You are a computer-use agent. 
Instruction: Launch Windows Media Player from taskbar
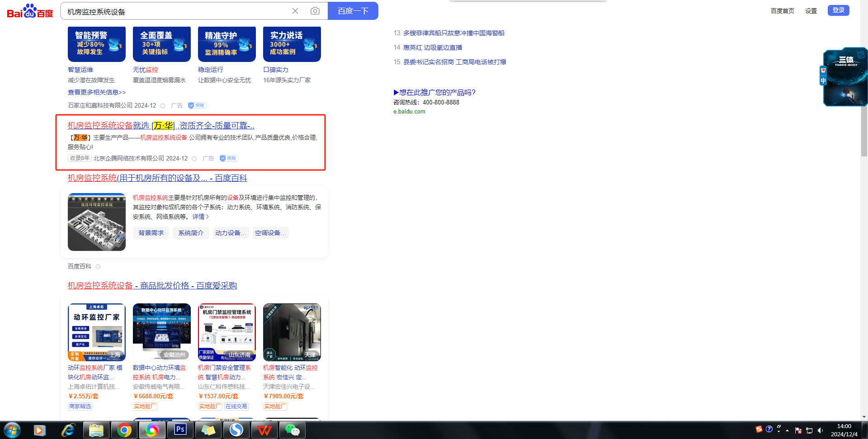[40, 430]
